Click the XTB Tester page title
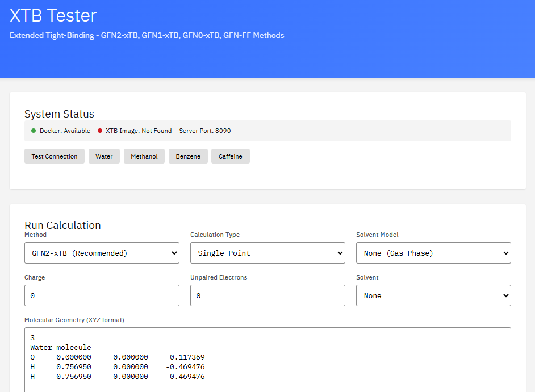This screenshot has height=392, width=535. pyautogui.click(x=53, y=15)
